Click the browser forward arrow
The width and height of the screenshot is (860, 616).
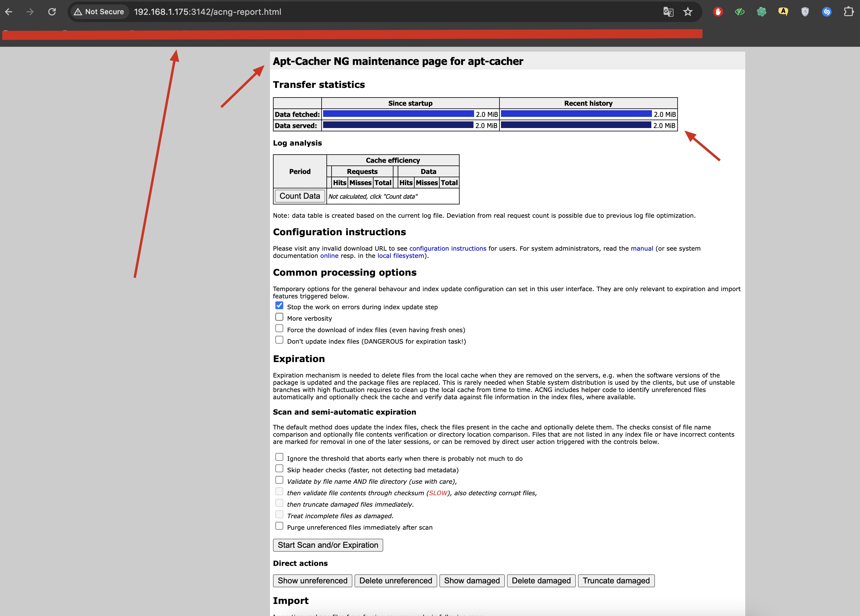(x=30, y=12)
